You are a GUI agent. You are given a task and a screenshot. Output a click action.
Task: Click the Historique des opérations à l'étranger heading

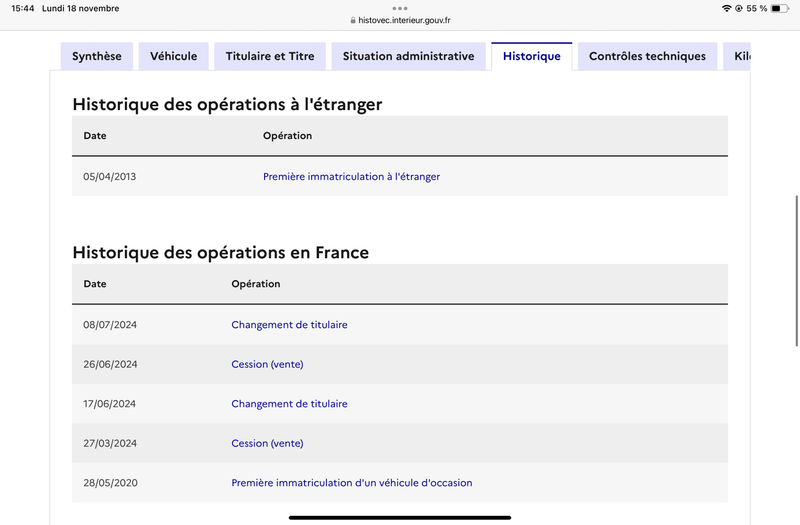click(x=227, y=104)
